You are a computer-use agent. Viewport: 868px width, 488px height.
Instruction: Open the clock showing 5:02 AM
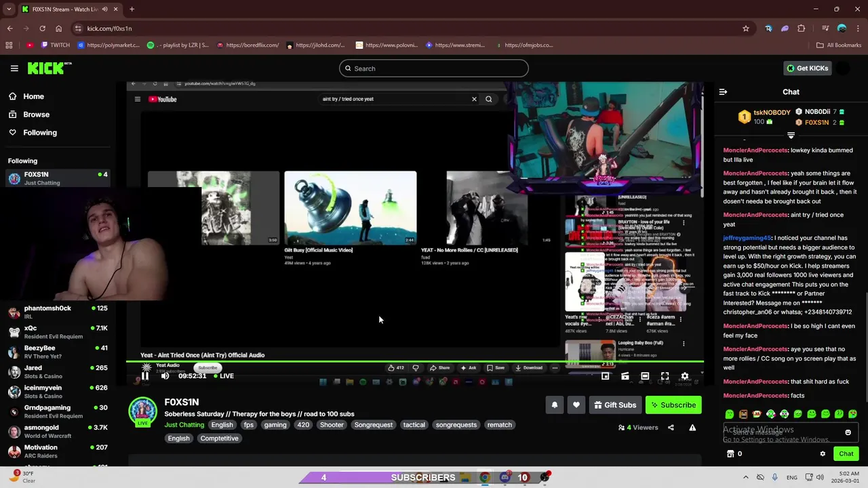click(844, 477)
